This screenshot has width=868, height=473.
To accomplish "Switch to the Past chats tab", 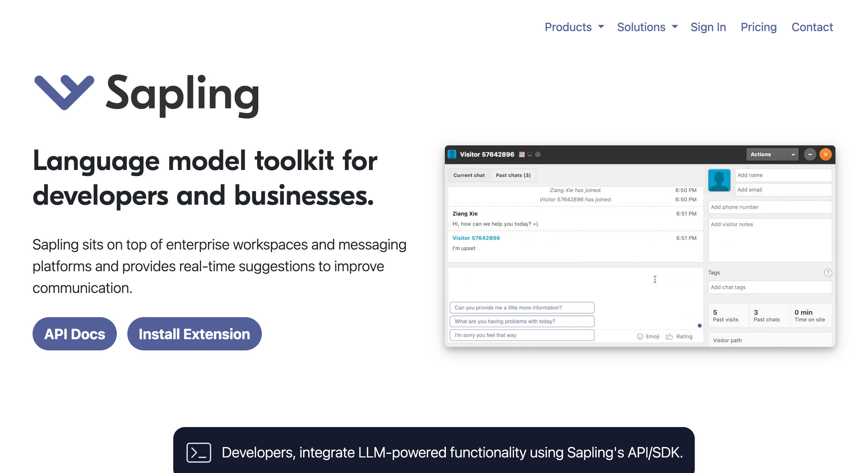I will (513, 175).
